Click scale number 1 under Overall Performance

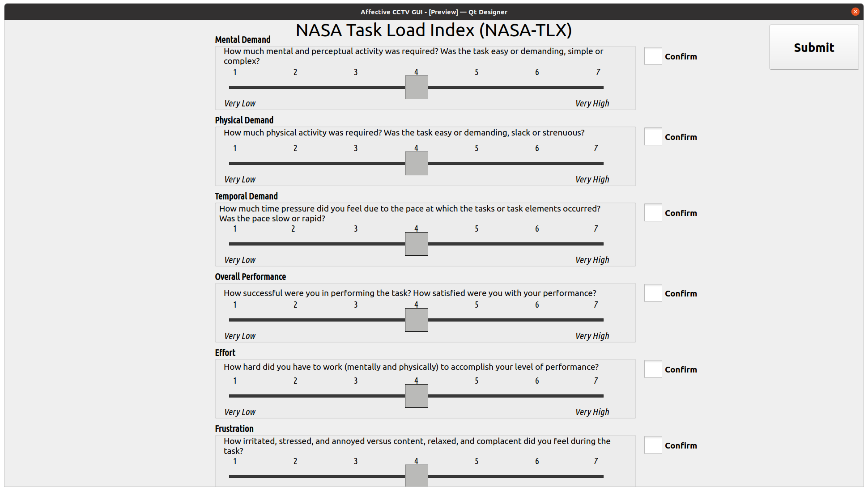point(235,305)
